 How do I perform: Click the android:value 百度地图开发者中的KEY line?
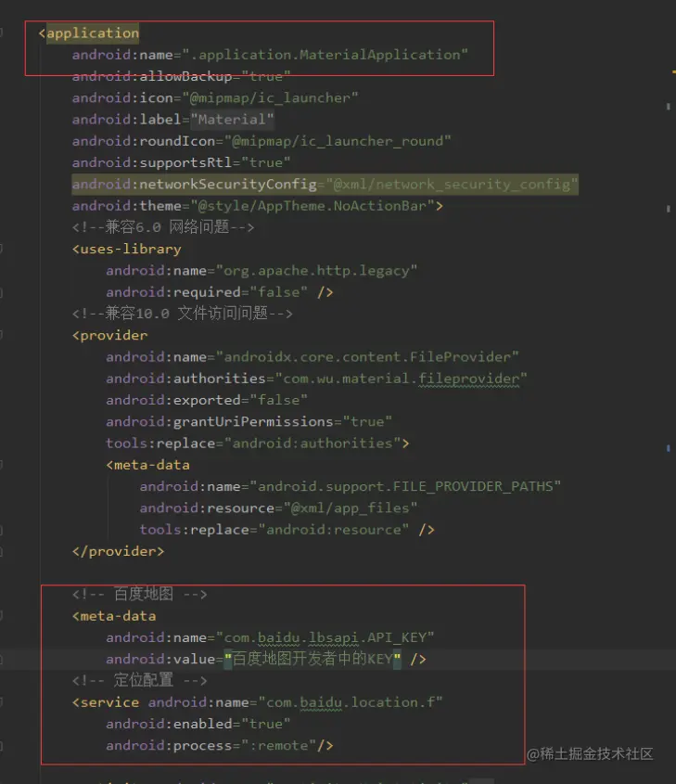coord(266,659)
